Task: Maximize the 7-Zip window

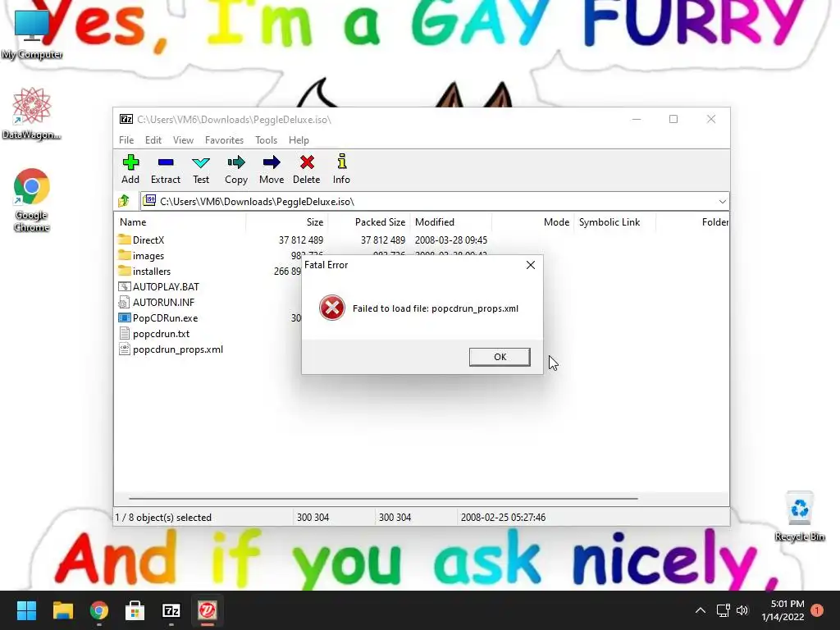Action: (673, 119)
